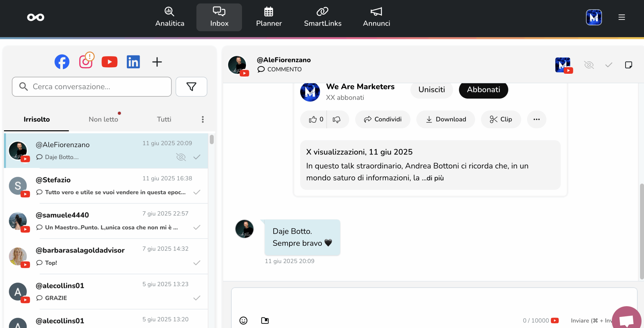644x328 pixels.
Task: Select the Facebook channel icon
Action: (62, 62)
